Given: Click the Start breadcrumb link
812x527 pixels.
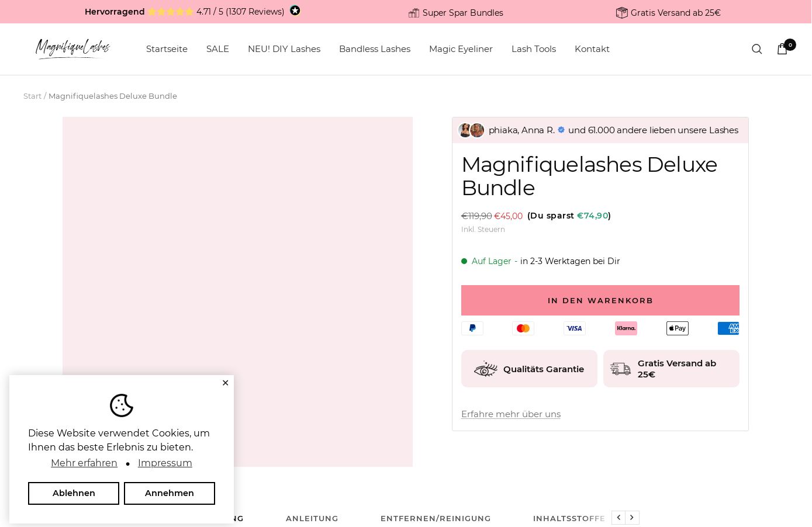Looking at the screenshot, I should pos(32,96).
